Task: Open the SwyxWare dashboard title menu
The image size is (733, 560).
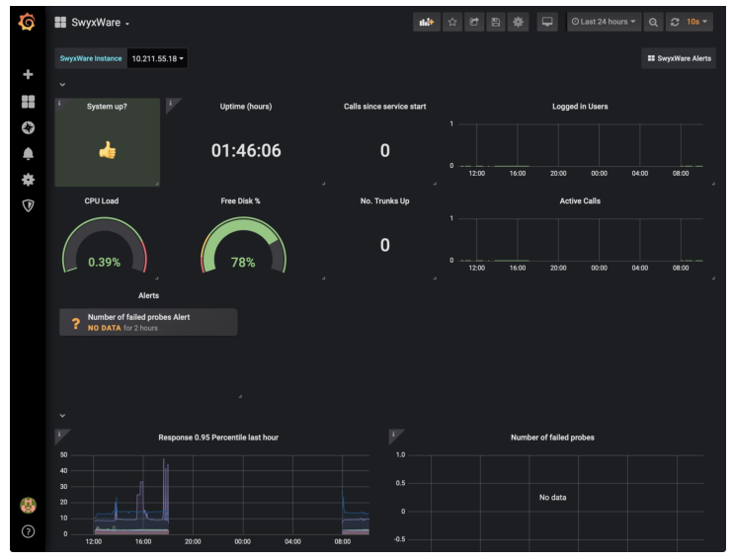Action: [100, 22]
